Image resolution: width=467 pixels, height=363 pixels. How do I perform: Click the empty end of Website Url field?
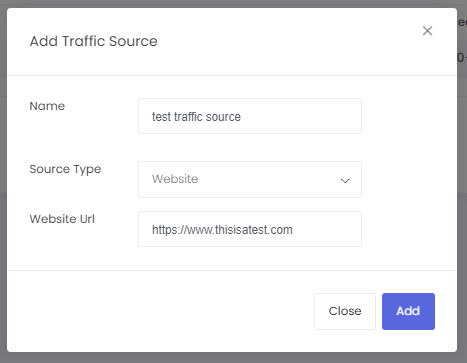[327, 229]
